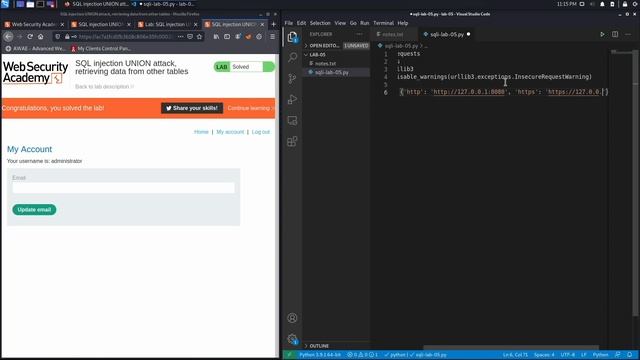Click the Email input field

[123, 188]
